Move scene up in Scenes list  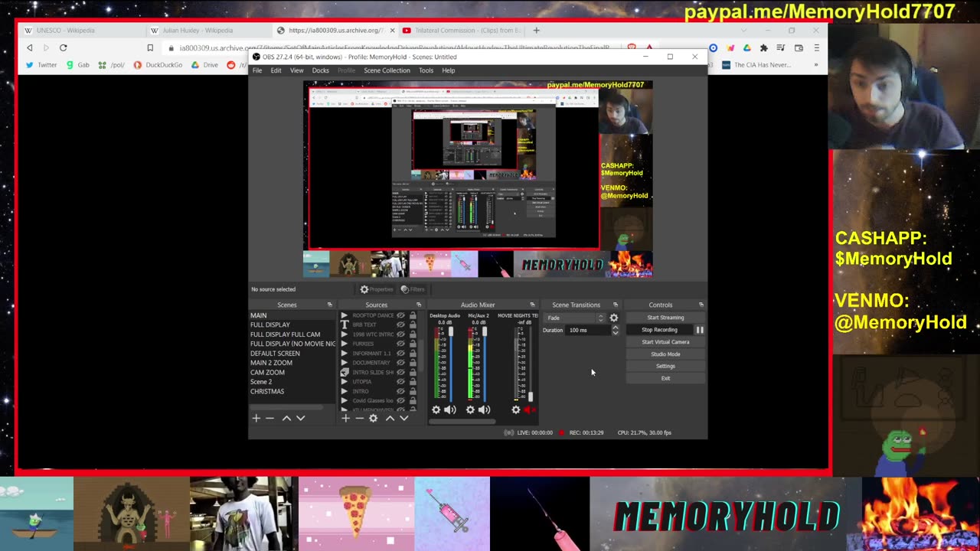coord(286,418)
